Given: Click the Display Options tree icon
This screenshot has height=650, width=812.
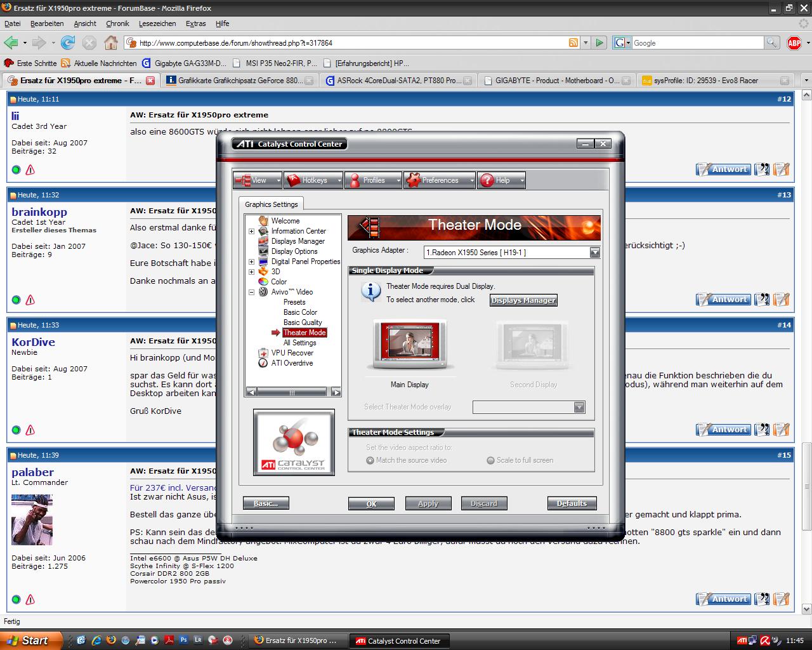Looking at the screenshot, I should [x=263, y=251].
